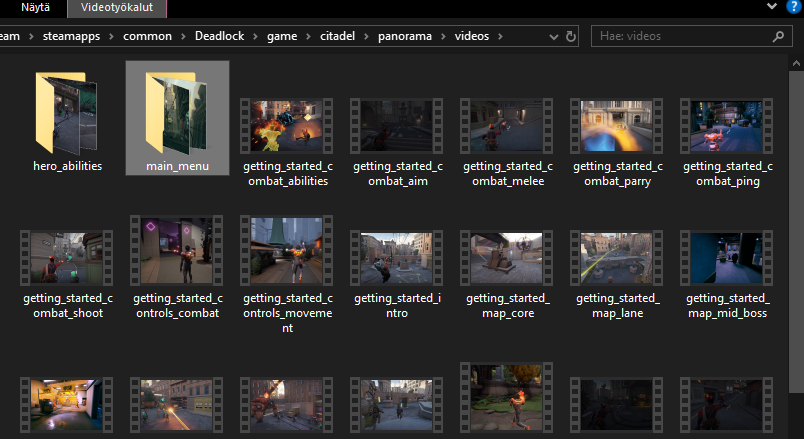Click the magnifying glass search icon
This screenshot has height=439, width=804.
click(x=778, y=36)
